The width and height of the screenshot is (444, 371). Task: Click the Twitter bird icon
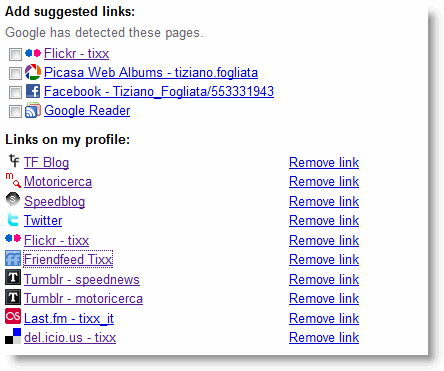pos(13,219)
